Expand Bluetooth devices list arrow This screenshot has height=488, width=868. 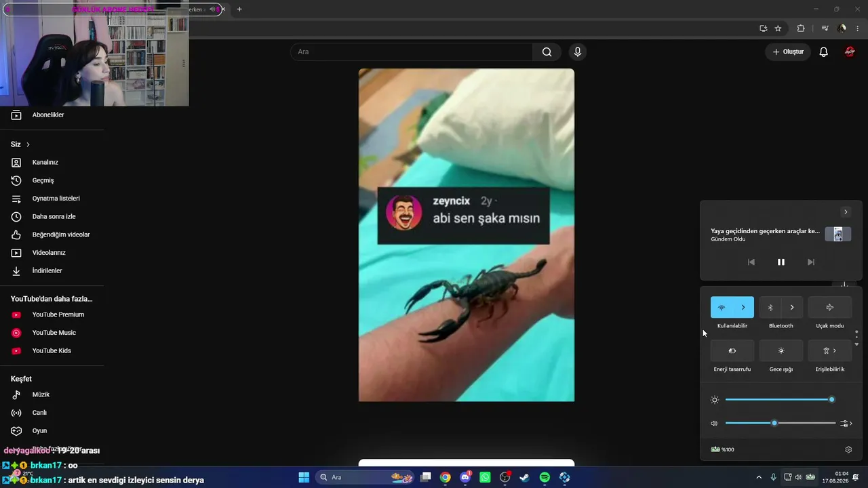(792, 307)
